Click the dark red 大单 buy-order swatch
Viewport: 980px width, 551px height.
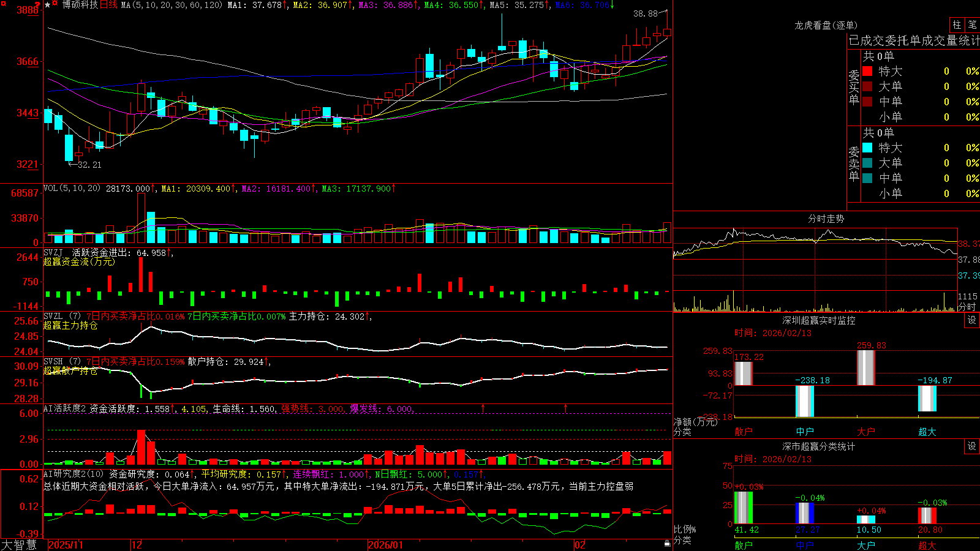867,86
